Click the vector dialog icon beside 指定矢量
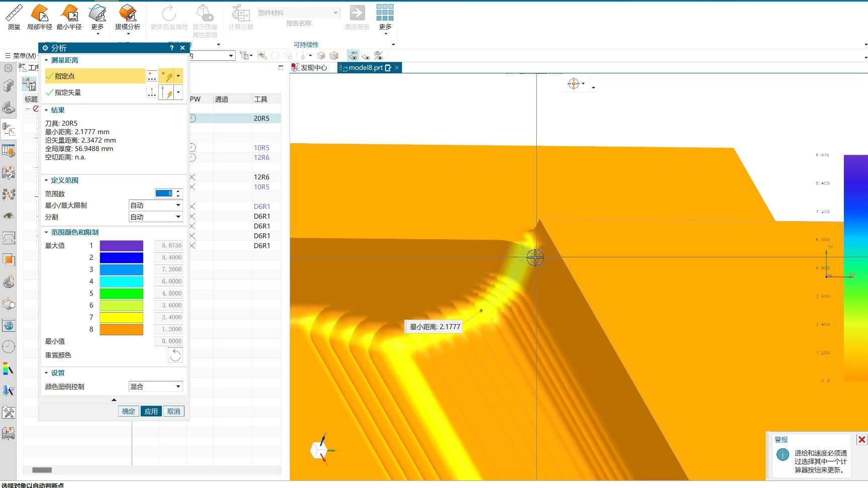Viewport: 868px width, 488px height. coord(152,92)
